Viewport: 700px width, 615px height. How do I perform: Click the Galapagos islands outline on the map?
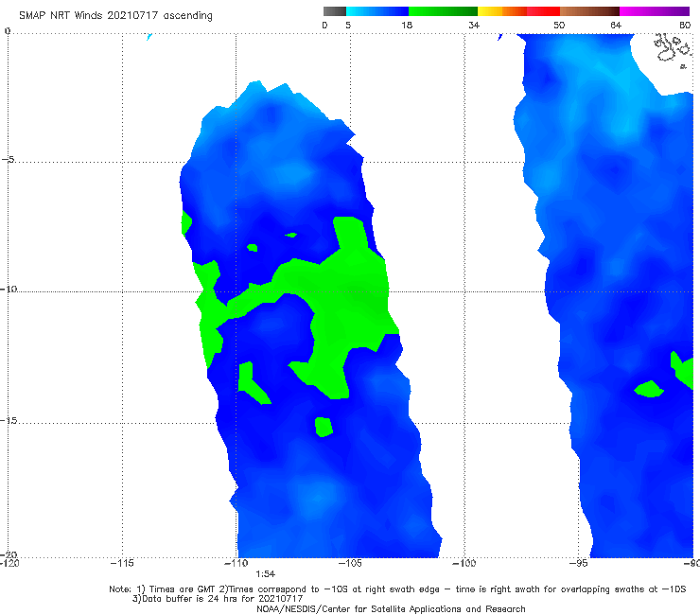[x=673, y=49]
